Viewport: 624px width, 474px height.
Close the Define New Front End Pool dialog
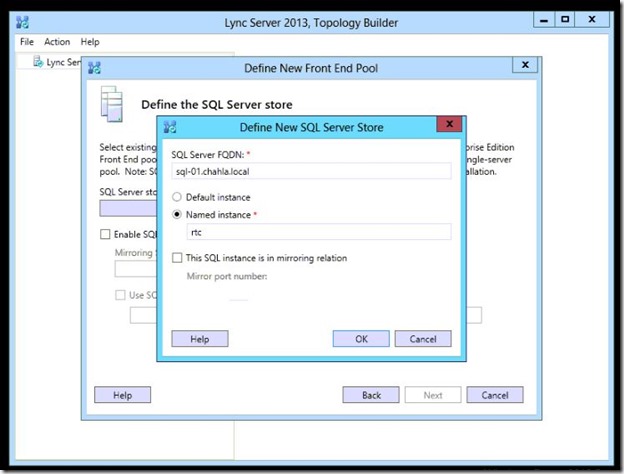(525, 64)
